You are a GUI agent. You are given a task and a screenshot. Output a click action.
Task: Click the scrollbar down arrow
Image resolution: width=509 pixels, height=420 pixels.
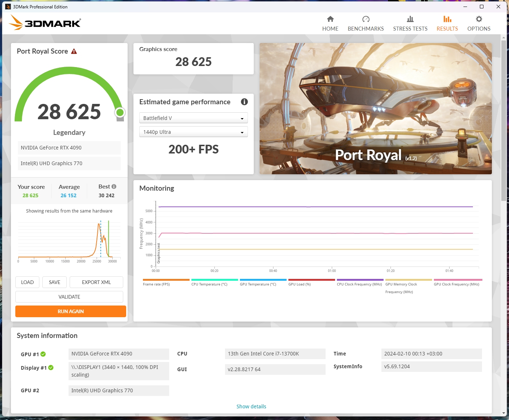504,413
